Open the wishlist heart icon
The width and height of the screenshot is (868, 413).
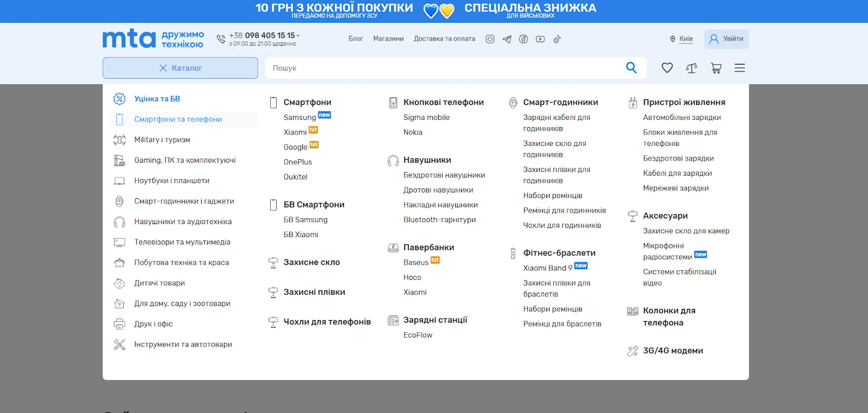point(667,68)
